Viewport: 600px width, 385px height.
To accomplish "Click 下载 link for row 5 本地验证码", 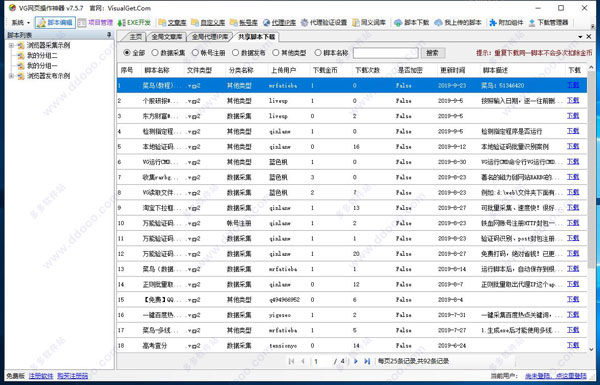I will click(x=573, y=146).
